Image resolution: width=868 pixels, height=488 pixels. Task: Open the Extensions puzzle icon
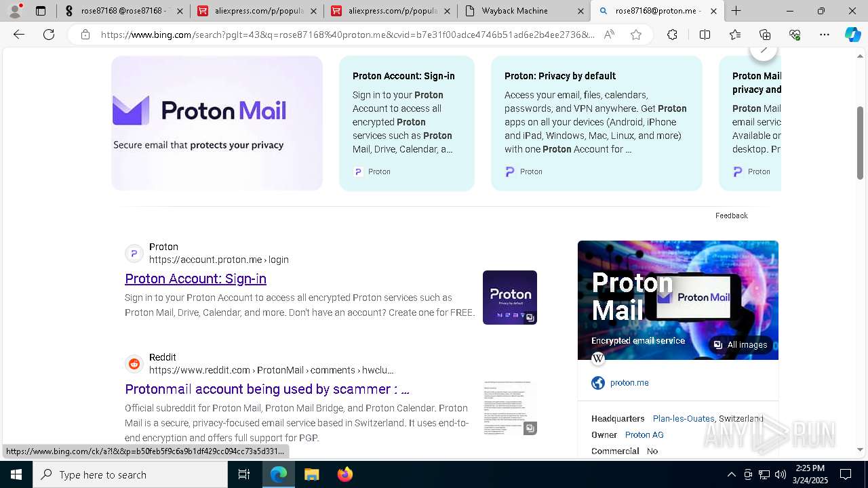672,35
